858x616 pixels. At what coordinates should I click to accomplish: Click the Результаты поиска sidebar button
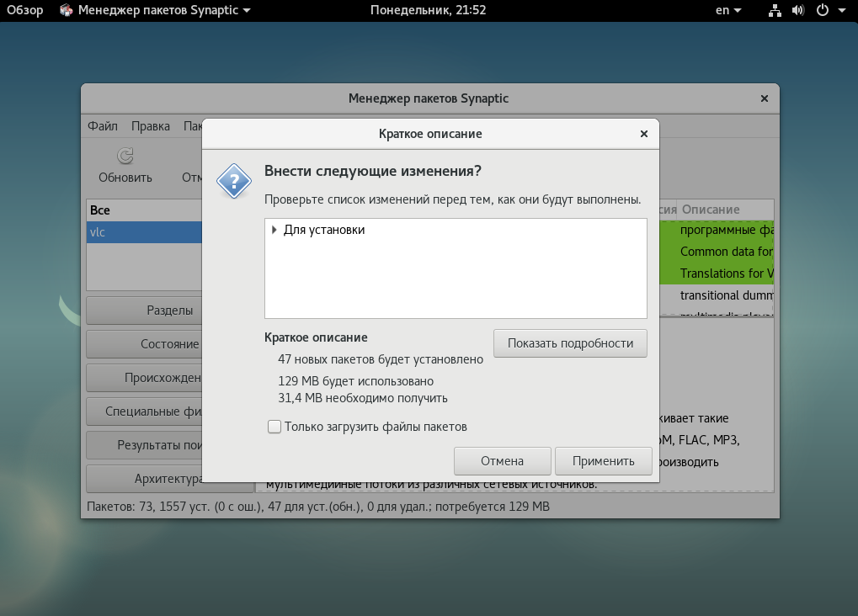[144, 445]
